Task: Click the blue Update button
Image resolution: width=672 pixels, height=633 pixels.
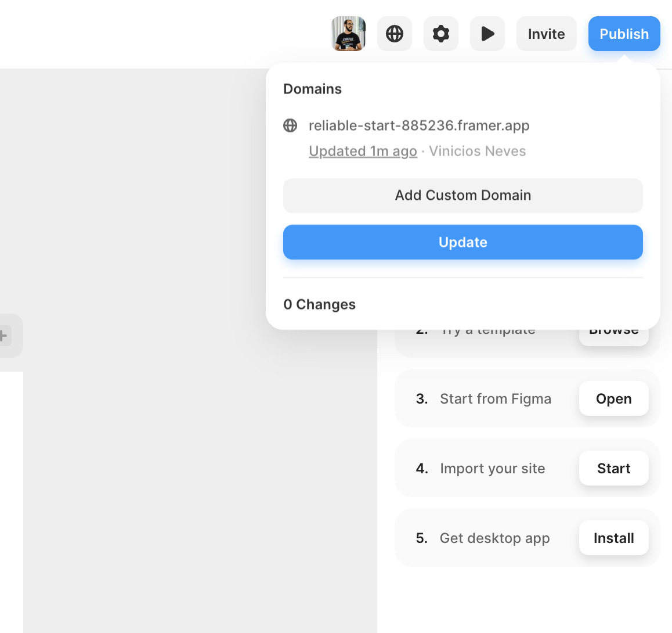Action: [x=463, y=242]
